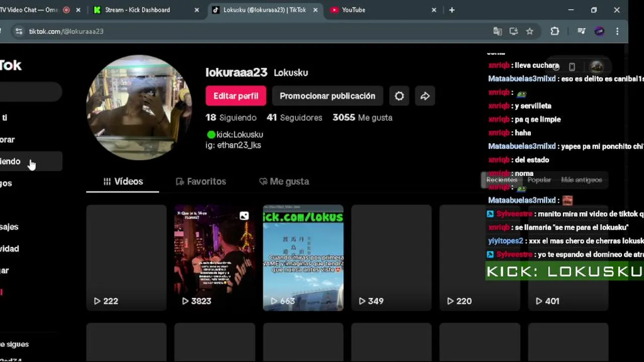Click the lokuraaa23 username heading
Screen dimensions: 644x362
point(236,72)
